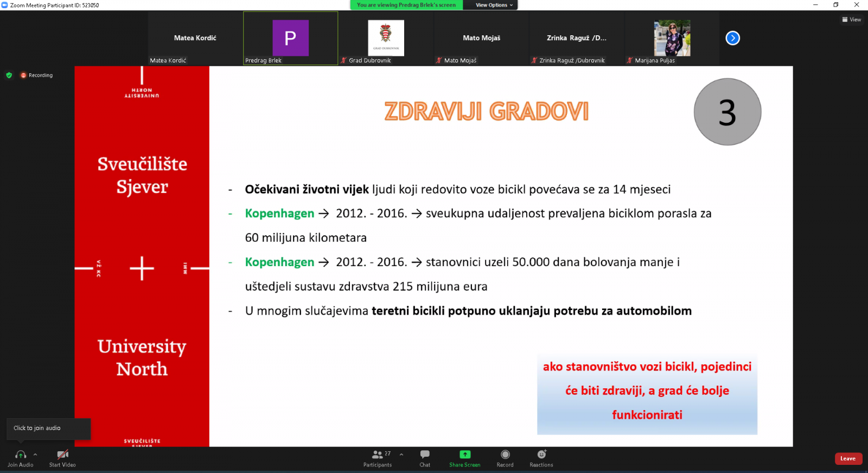Show next participants with the blue arrow
The image size is (868, 473).
[x=733, y=38]
